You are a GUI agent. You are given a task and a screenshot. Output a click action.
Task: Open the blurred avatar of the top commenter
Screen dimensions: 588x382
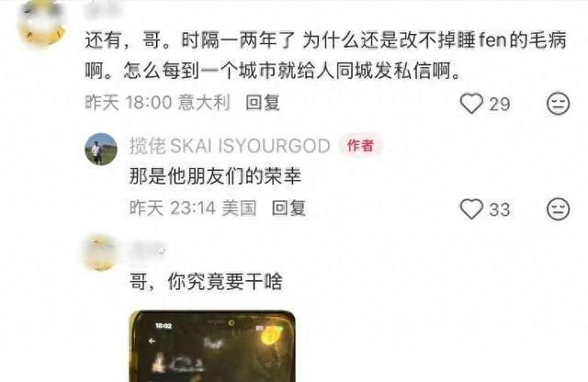click(x=42, y=23)
